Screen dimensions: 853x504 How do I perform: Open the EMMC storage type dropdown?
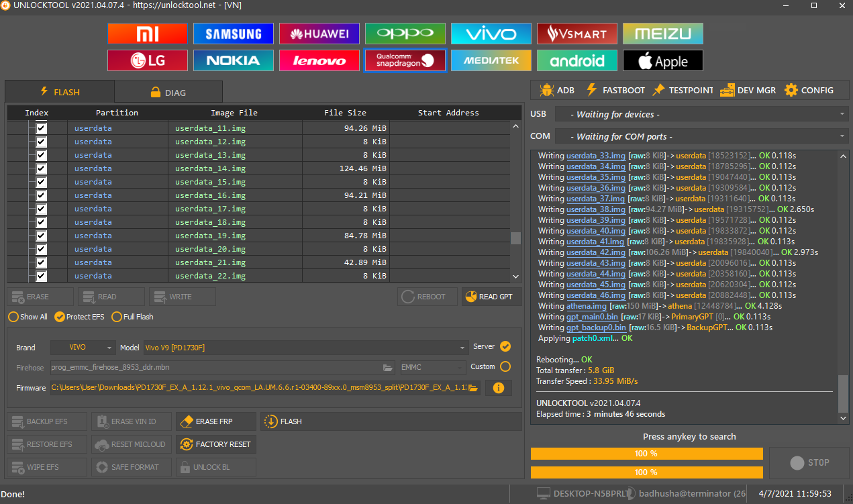click(432, 368)
